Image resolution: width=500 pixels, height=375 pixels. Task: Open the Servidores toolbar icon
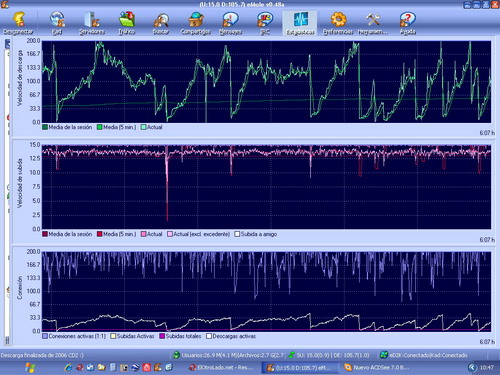coord(92,19)
